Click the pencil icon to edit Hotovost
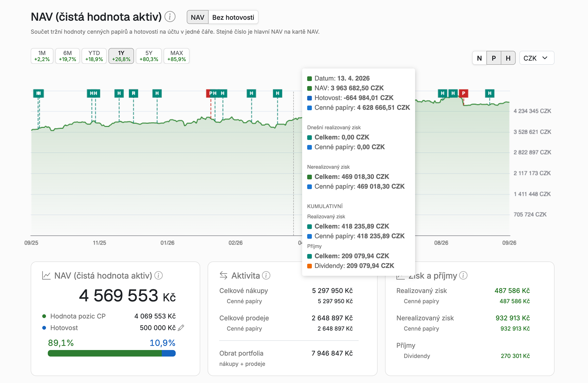This screenshot has width=588, height=383. tap(181, 328)
